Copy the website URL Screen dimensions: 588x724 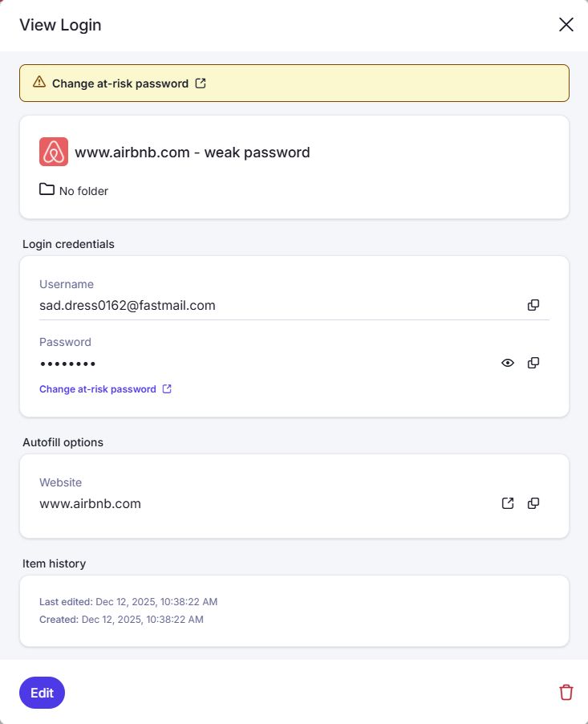[533, 503]
